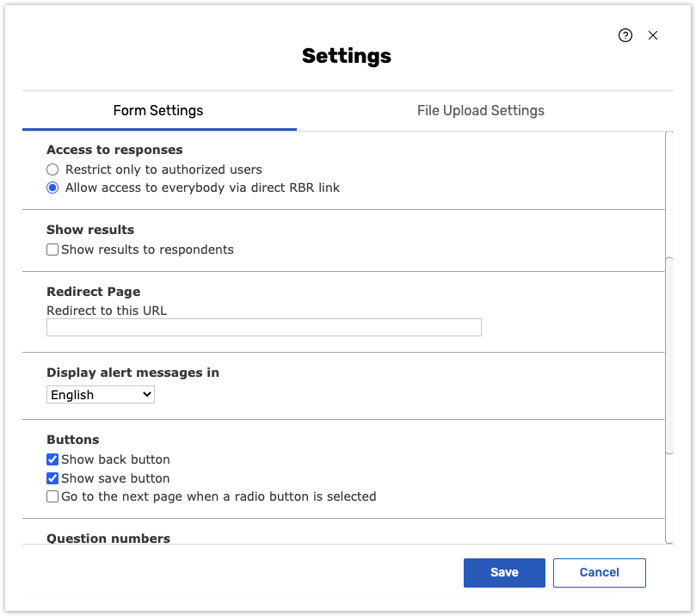
Task: Click the 'Display alert messages in' heading
Action: click(132, 373)
